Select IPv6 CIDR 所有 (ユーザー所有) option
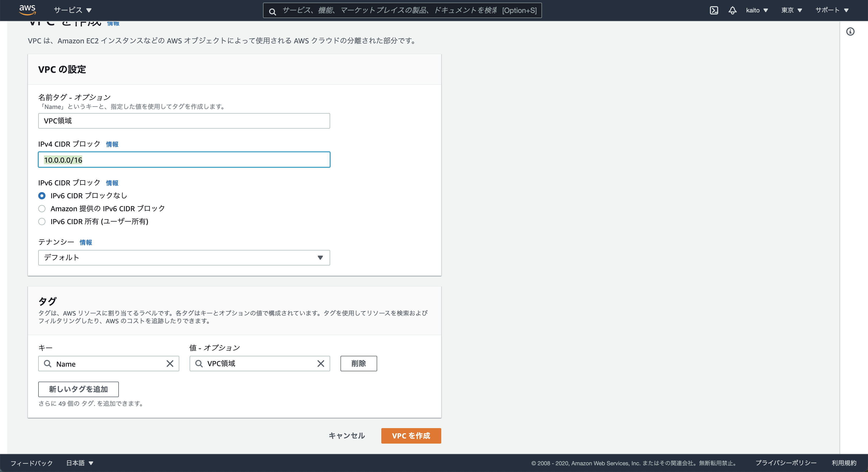 click(x=42, y=221)
